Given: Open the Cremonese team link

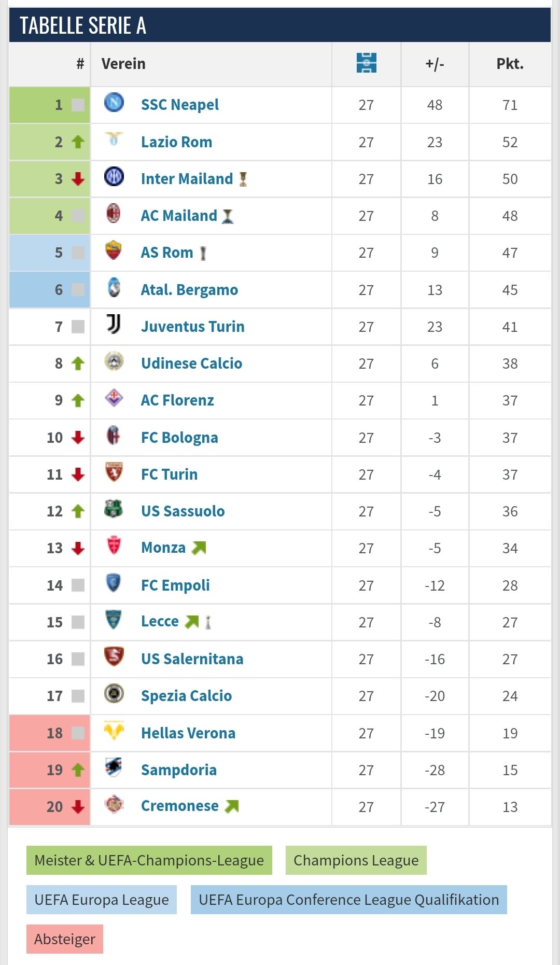Looking at the screenshot, I should [x=179, y=806].
